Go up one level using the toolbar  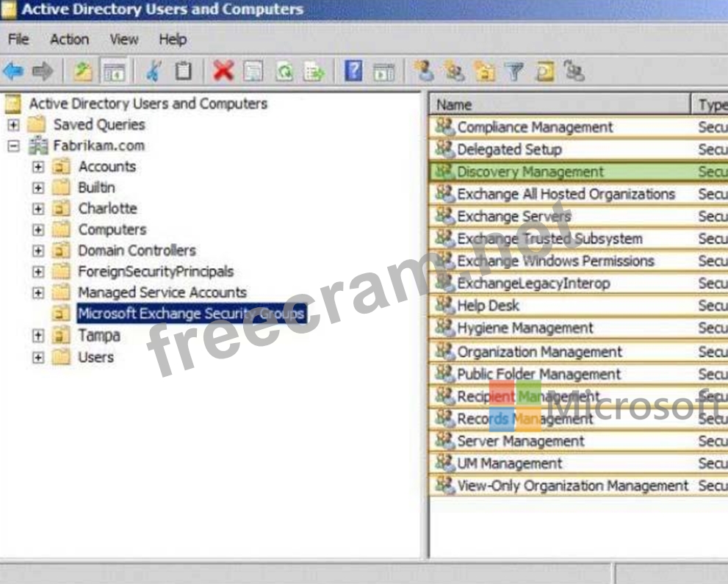[83, 71]
